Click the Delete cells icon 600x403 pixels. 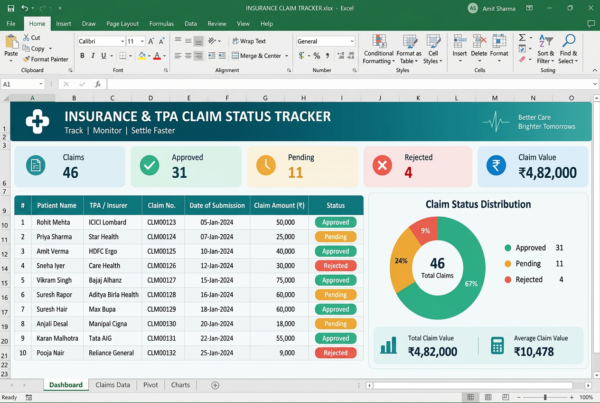coord(479,42)
